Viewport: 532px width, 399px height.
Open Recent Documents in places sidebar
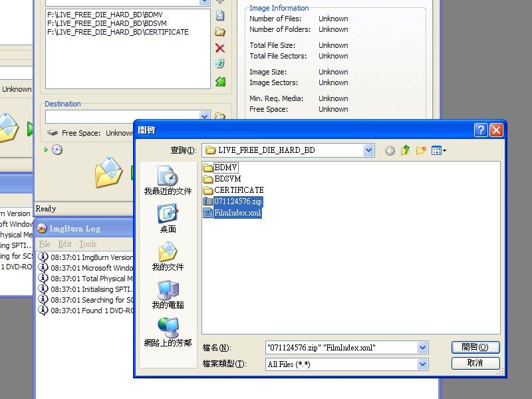(168, 180)
